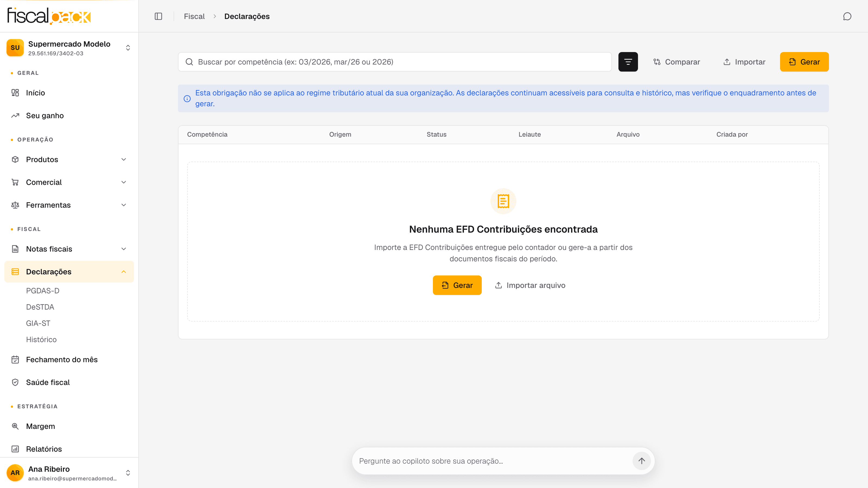Collapse the Declarações section chevron
Image resolution: width=868 pixels, height=488 pixels.
(124, 271)
